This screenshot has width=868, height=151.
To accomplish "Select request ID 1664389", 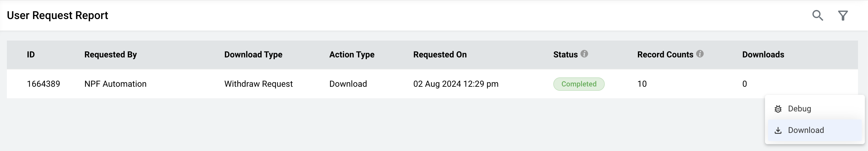I will [43, 84].
